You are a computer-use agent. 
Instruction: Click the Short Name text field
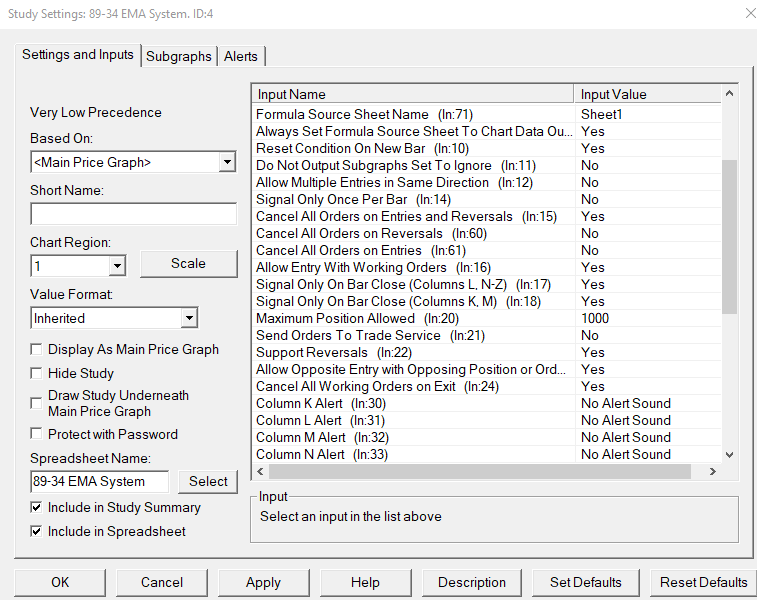(133, 214)
